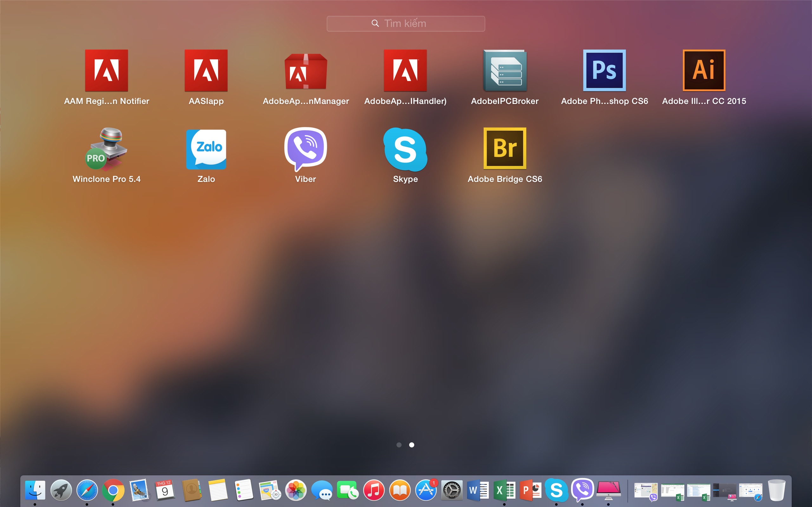Screen dimensions: 812x507
Task: Open Finder in the Dock
Action: click(x=35, y=490)
